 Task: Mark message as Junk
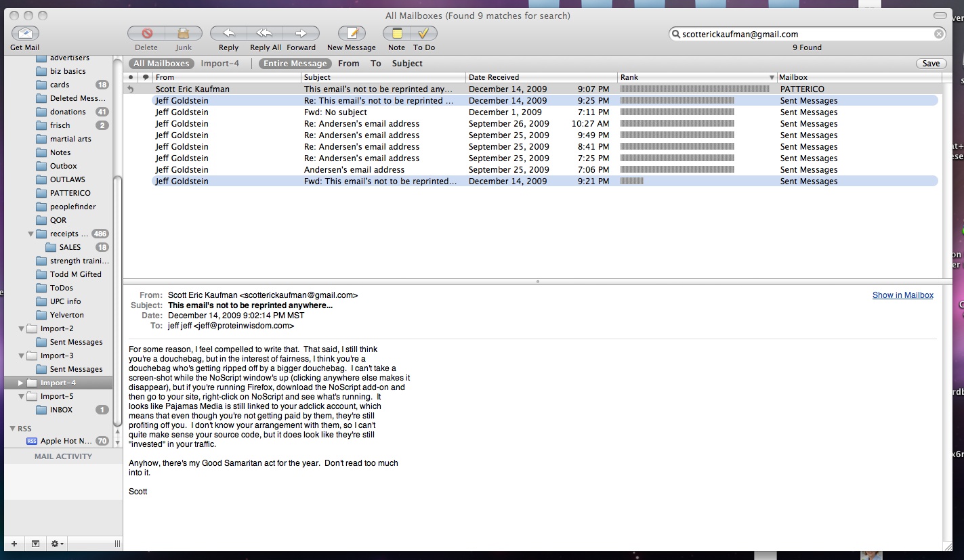(x=184, y=33)
